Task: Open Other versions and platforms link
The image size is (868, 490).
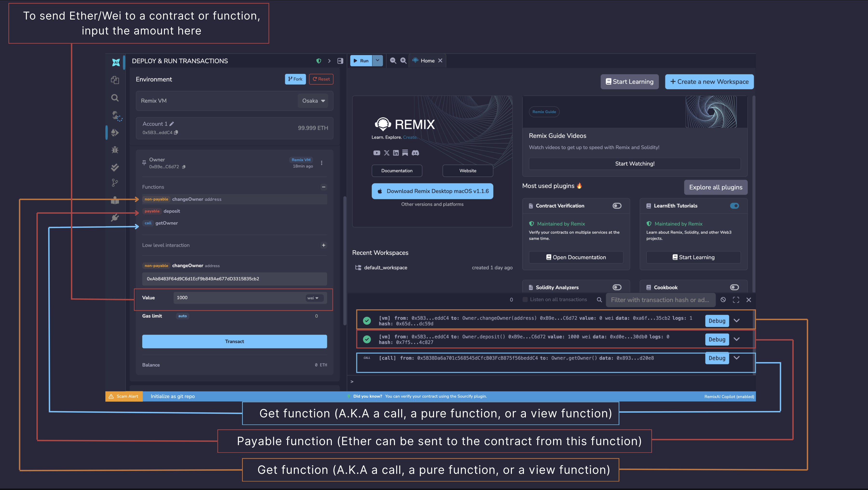Action: [432, 204]
